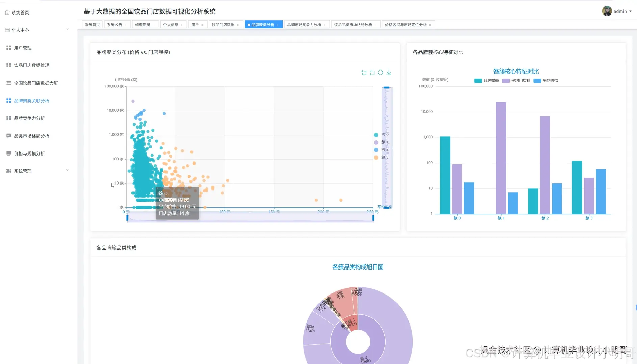Switch to the 系统首页 tab
The width and height of the screenshot is (637, 364).
point(92,25)
